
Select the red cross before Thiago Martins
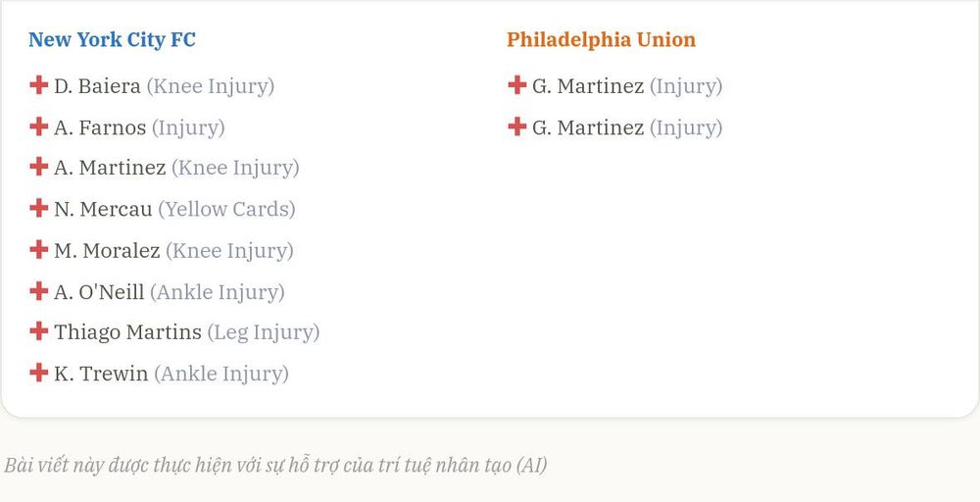tap(39, 331)
